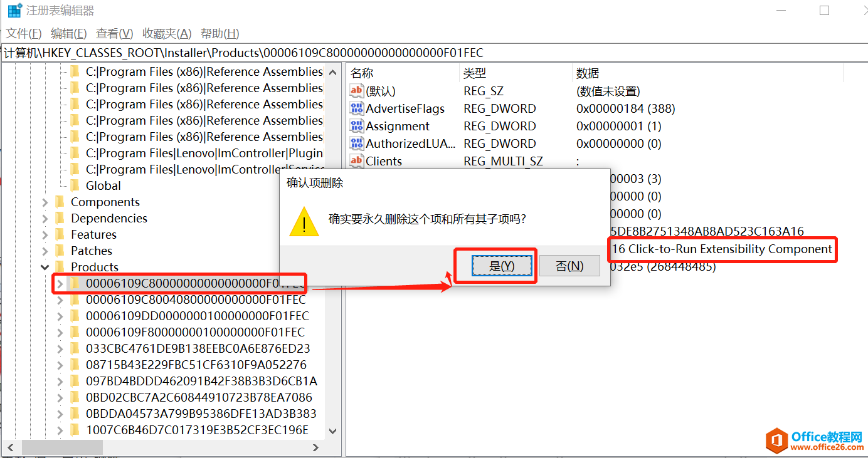Click the Features folder icon
This screenshot has height=458, width=868.
click(x=60, y=234)
